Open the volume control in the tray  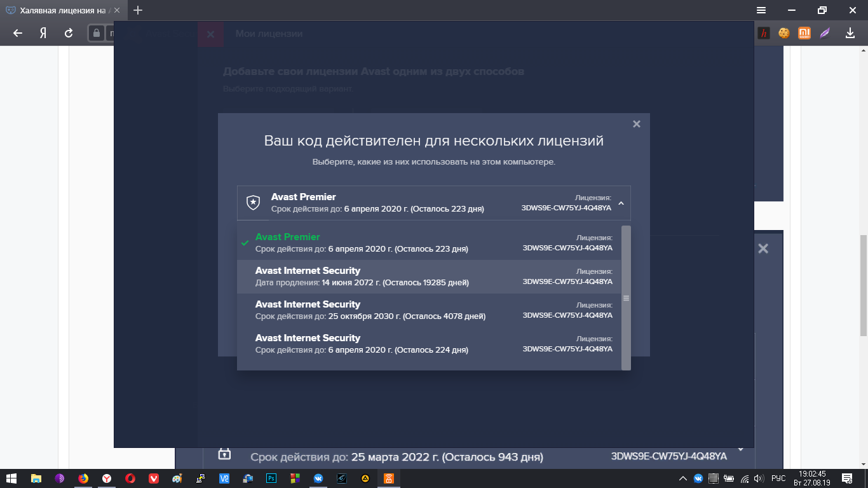759,478
